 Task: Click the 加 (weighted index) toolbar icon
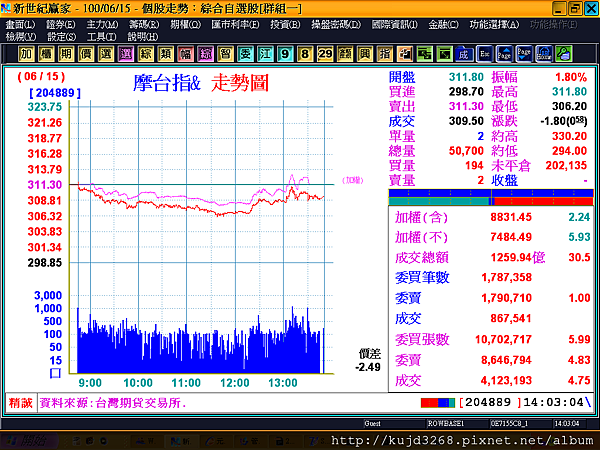pos(26,54)
